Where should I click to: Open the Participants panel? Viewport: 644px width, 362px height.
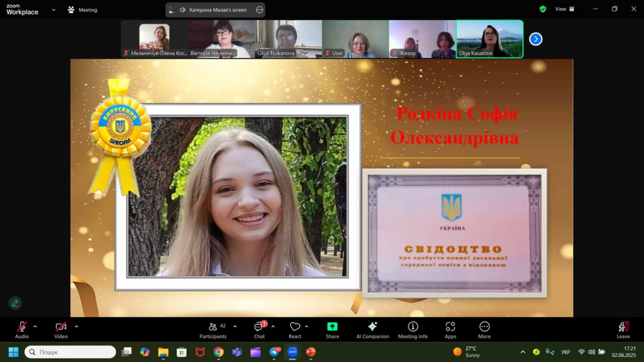(x=213, y=329)
